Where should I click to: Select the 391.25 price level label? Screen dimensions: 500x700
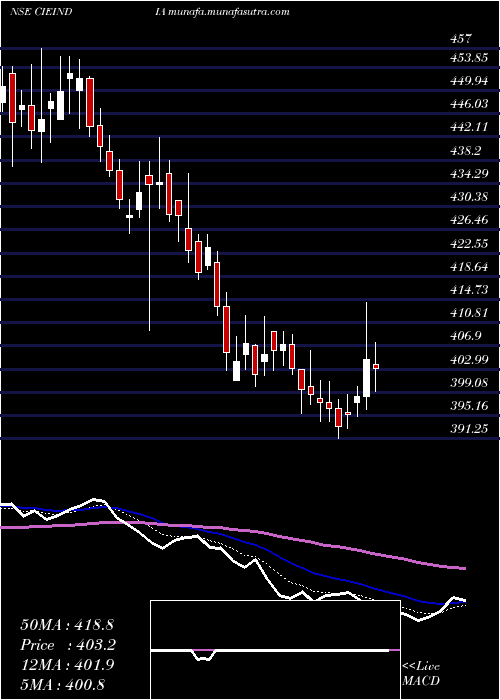coord(468,429)
